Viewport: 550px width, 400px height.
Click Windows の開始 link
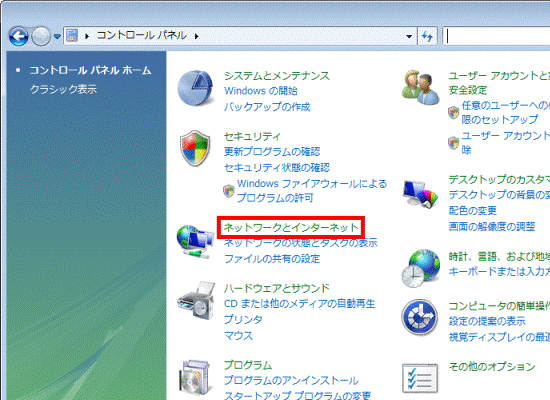[x=261, y=91]
